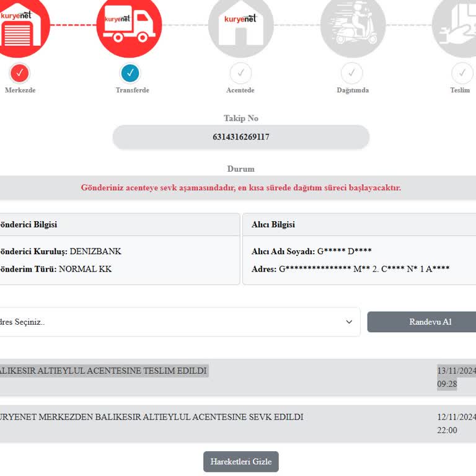Image resolution: width=476 pixels, height=476 pixels.
Task: Click the blue checkmark above Transferde
Action: coord(130,73)
